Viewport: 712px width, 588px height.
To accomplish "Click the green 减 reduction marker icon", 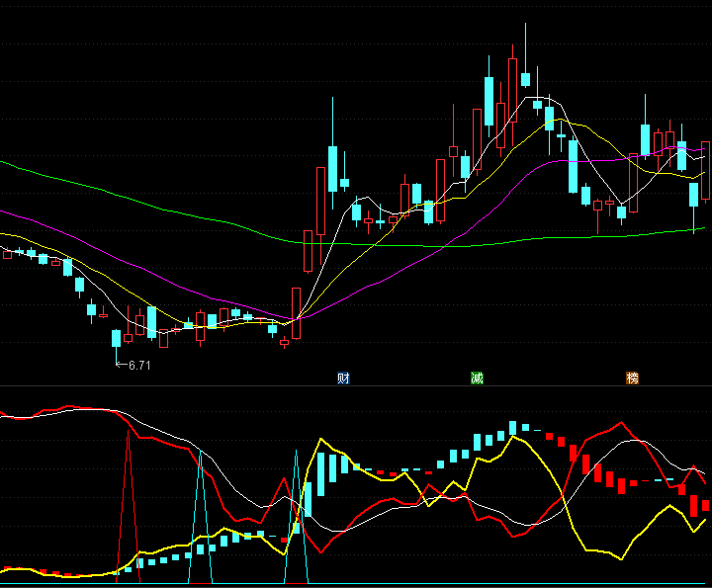I will click(477, 378).
